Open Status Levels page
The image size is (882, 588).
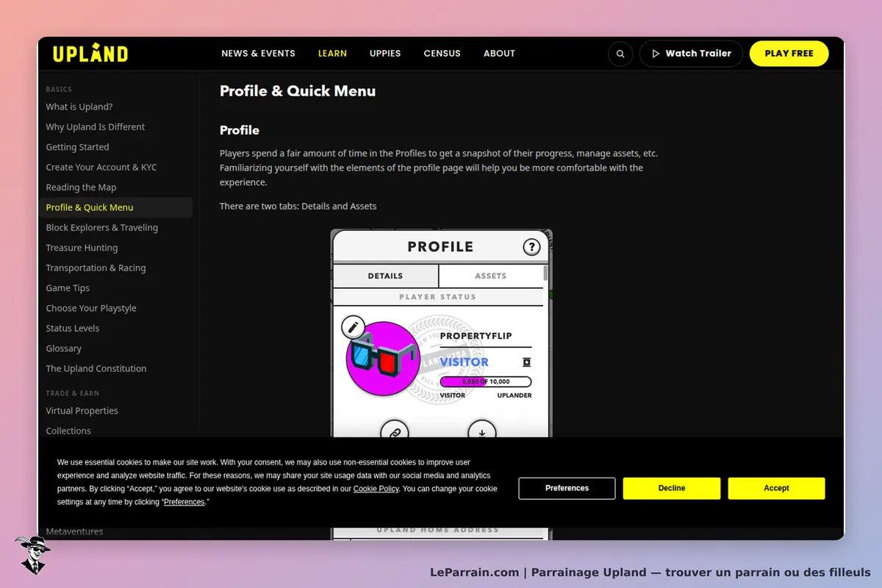point(73,329)
